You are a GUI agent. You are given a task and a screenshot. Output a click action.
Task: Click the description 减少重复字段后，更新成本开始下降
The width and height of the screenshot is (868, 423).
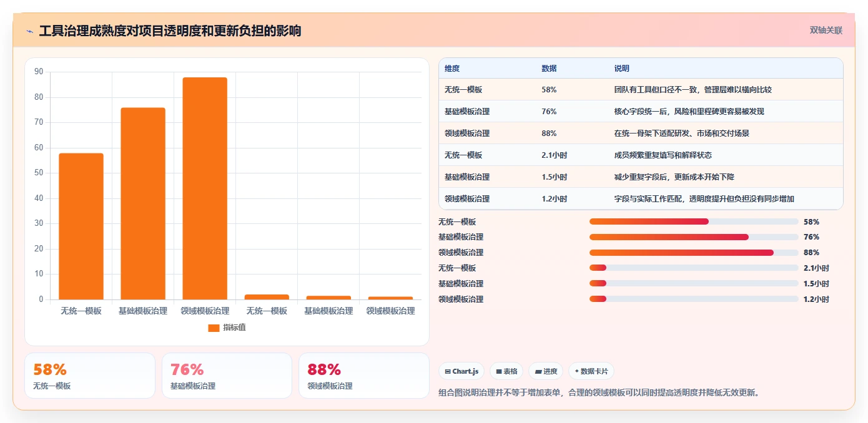coord(674,177)
